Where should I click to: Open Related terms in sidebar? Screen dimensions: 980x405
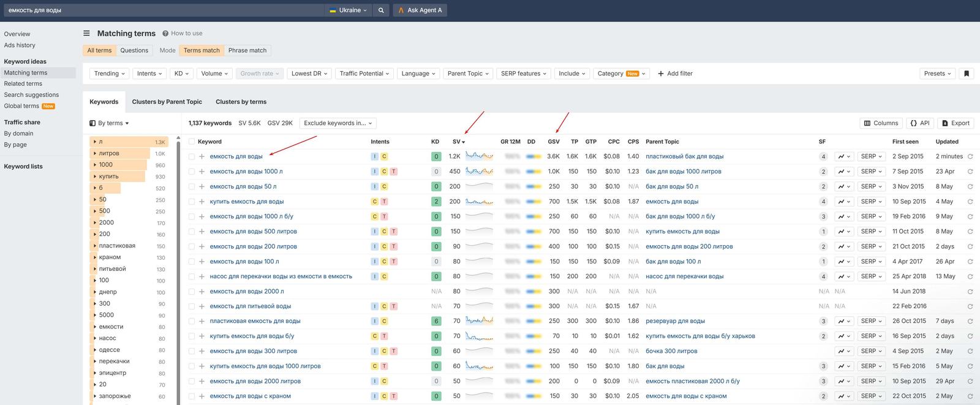[x=23, y=84]
